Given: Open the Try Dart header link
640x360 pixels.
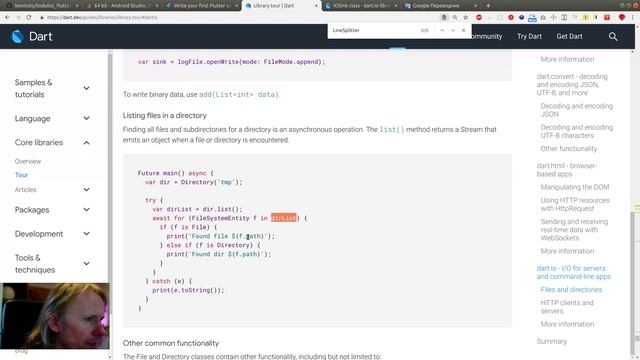Looking at the screenshot, I should [x=529, y=36].
